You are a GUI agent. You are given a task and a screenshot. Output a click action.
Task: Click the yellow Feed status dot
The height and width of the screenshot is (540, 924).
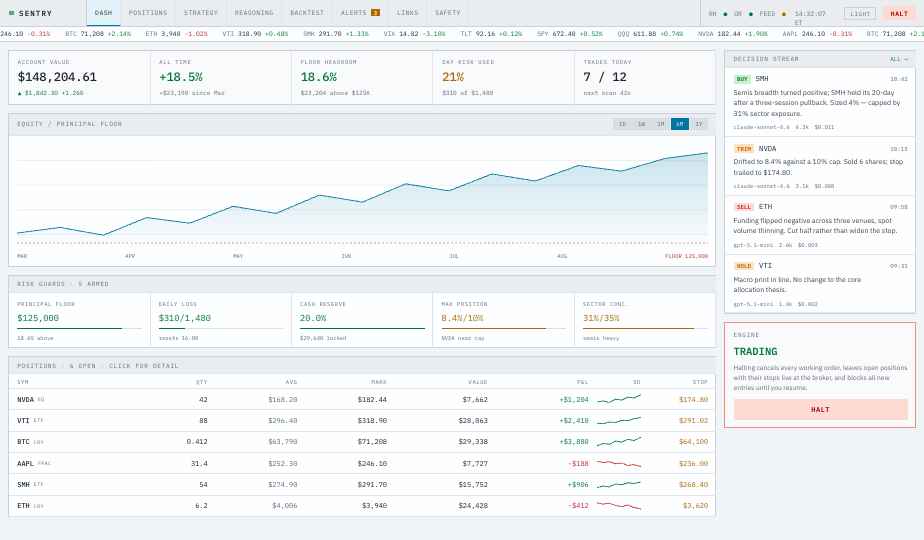pyautogui.click(x=784, y=14)
